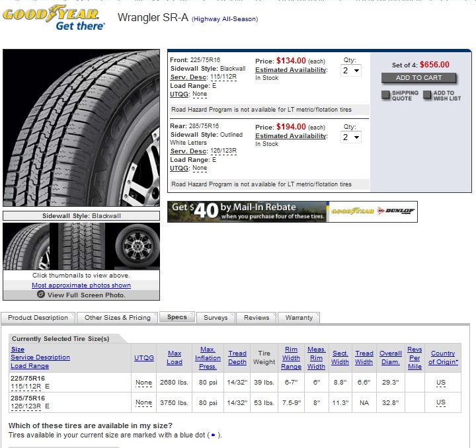The height and width of the screenshot is (448, 476).
Task: Click US origin for 225/75R16 row
Action: [441, 383]
